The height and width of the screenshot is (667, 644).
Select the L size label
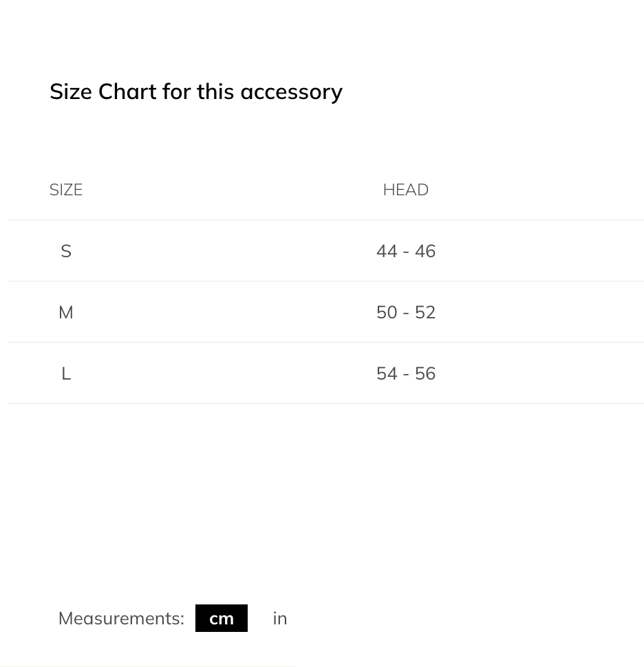[66, 373]
